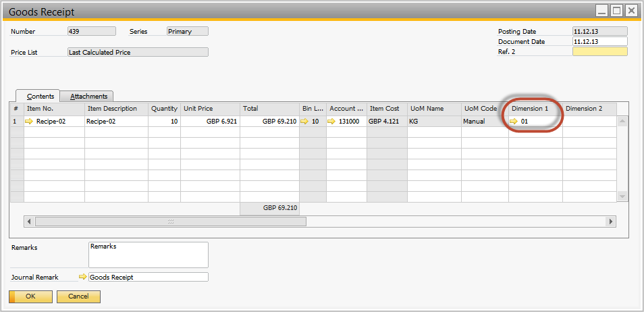The height and width of the screenshot is (312, 644).
Task: Open Item No. link arrow for Recipe-02
Action: point(28,122)
